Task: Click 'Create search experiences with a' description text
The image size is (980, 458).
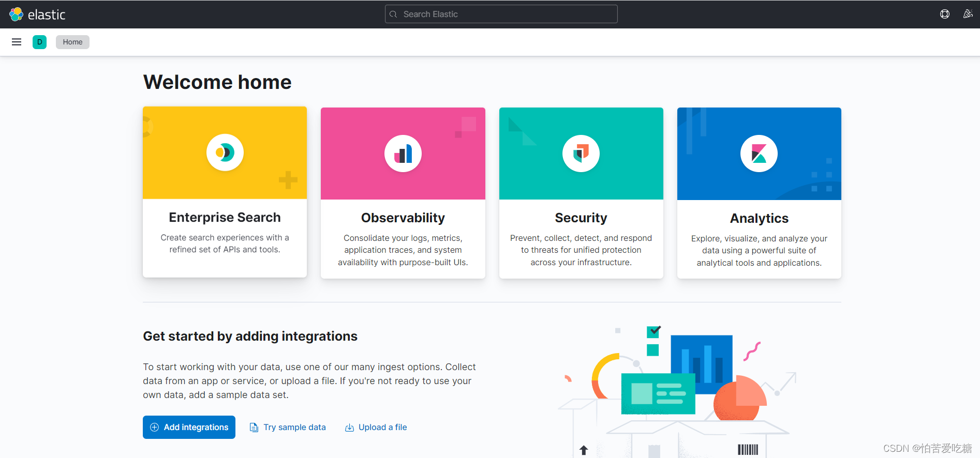Action: tap(225, 237)
